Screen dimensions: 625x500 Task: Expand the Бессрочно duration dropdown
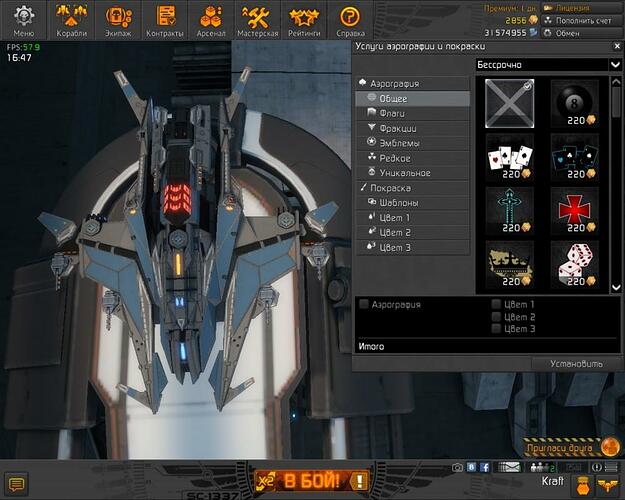(547, 65)
